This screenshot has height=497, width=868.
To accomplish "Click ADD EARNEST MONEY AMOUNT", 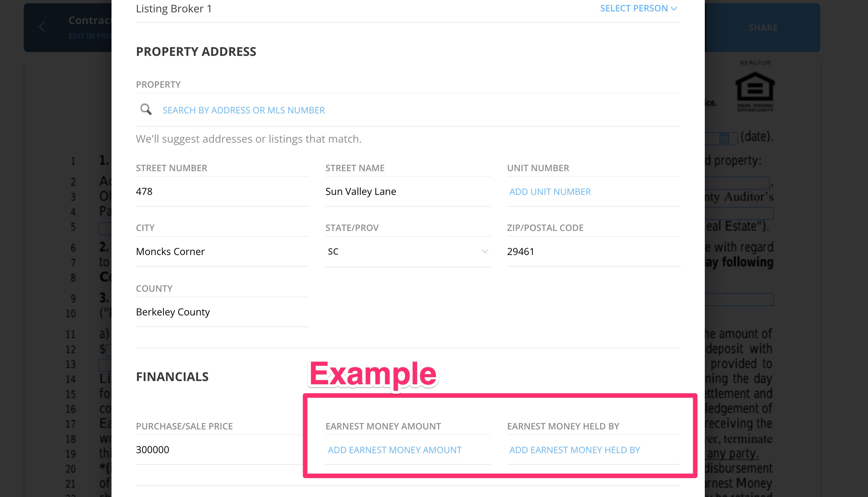I will [x=395, y=450].
